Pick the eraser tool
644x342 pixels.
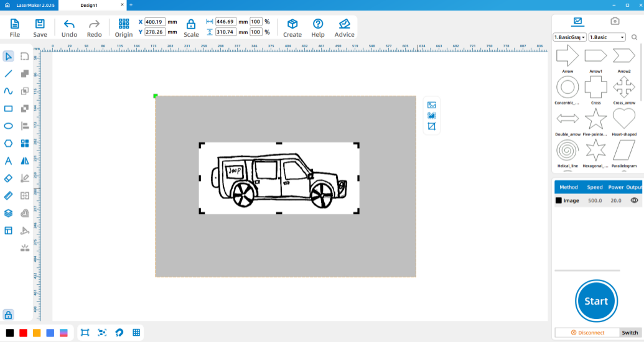[8, 178]
